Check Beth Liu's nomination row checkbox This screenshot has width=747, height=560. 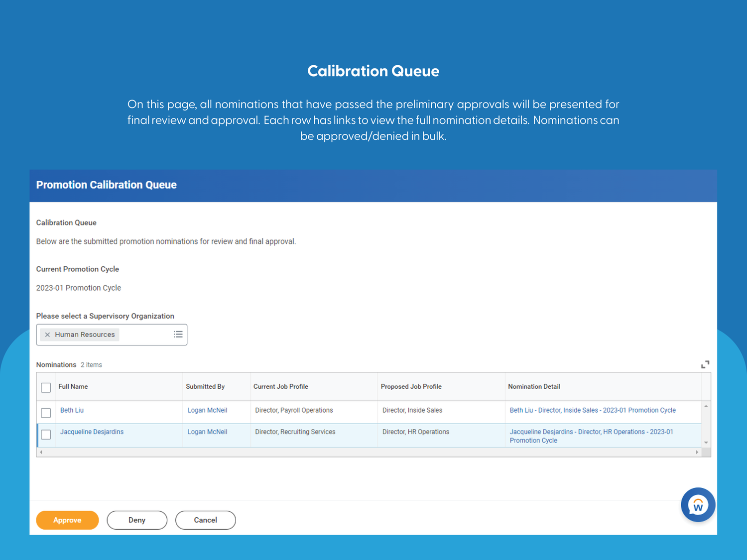pos(46,413)
